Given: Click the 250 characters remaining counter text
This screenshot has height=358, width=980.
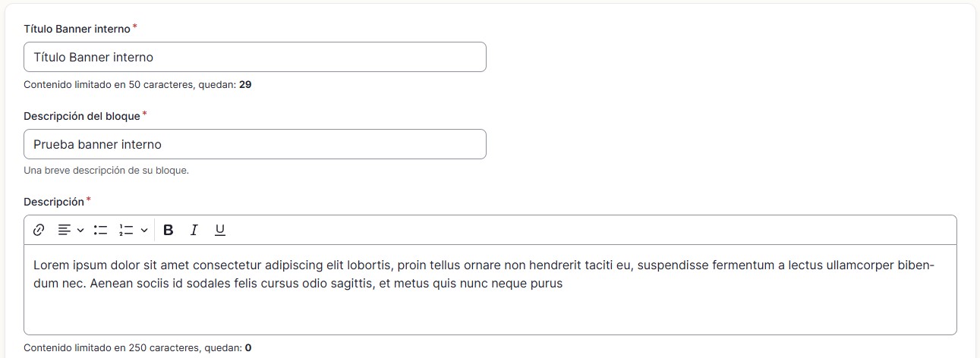Looking at the screenshot, I should click(x=137, y=348).
